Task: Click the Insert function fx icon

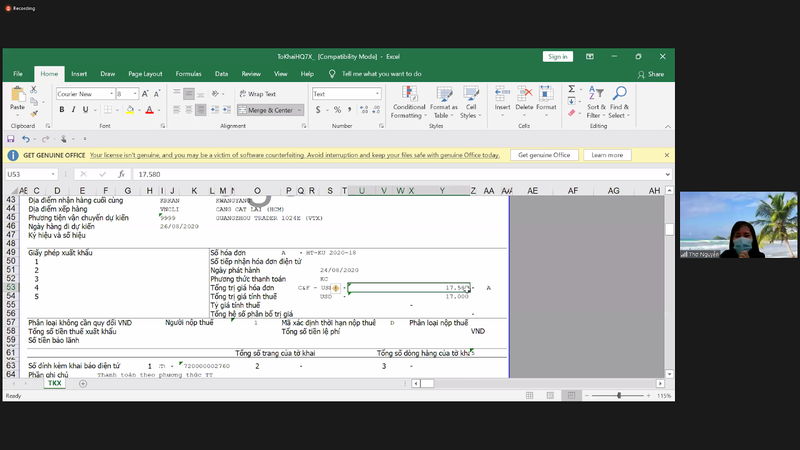Action: 121,174
